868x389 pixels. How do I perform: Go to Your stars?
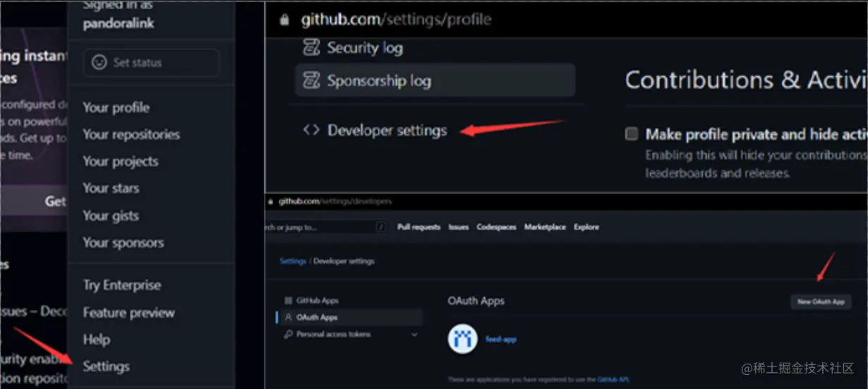(111, 188)
